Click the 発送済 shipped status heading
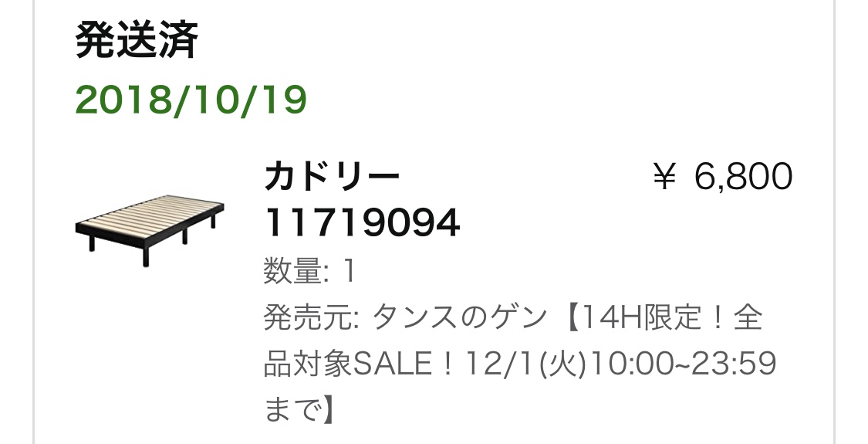The height and width of the screenshot is (444, 868). (136, 40)
